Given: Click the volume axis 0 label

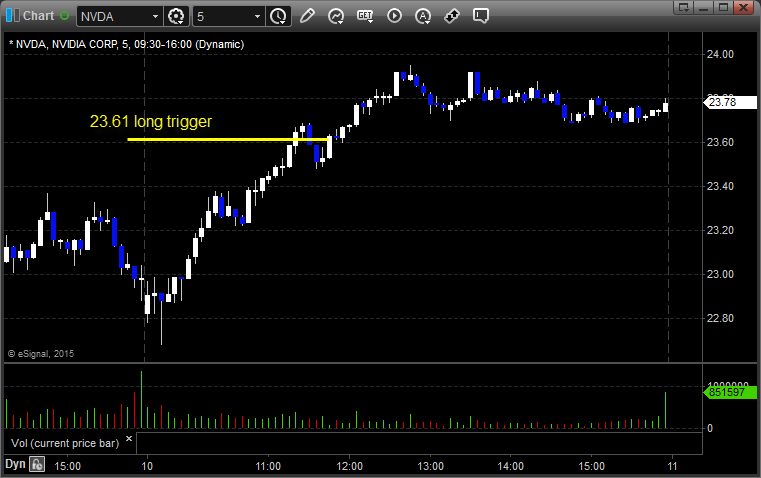Looking at the screenshot, I should click(710, 428).
